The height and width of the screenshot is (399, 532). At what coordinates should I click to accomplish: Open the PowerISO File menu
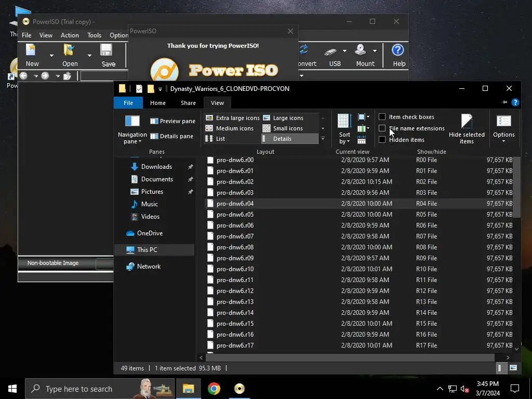pyautogui.click(x=26, y=35)
